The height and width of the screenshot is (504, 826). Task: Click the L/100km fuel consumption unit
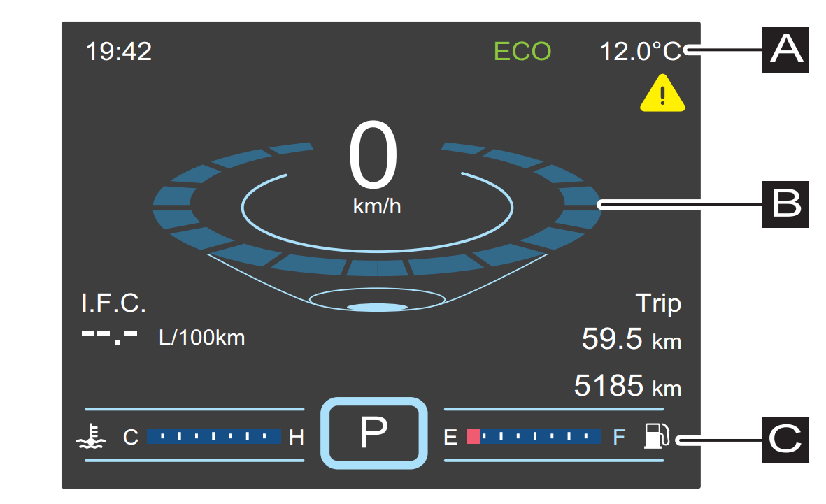tap(202, 338)
